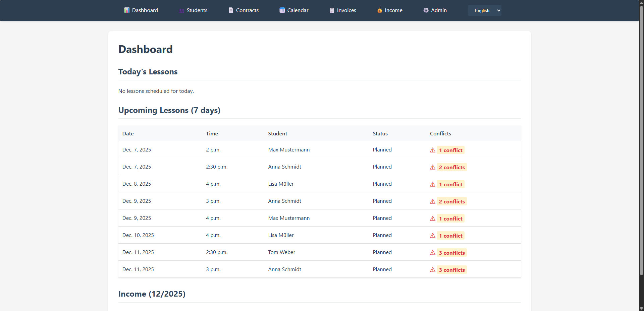Click the Students people icon
This screenshot has width=644, height=311.
tap(181, 10)
